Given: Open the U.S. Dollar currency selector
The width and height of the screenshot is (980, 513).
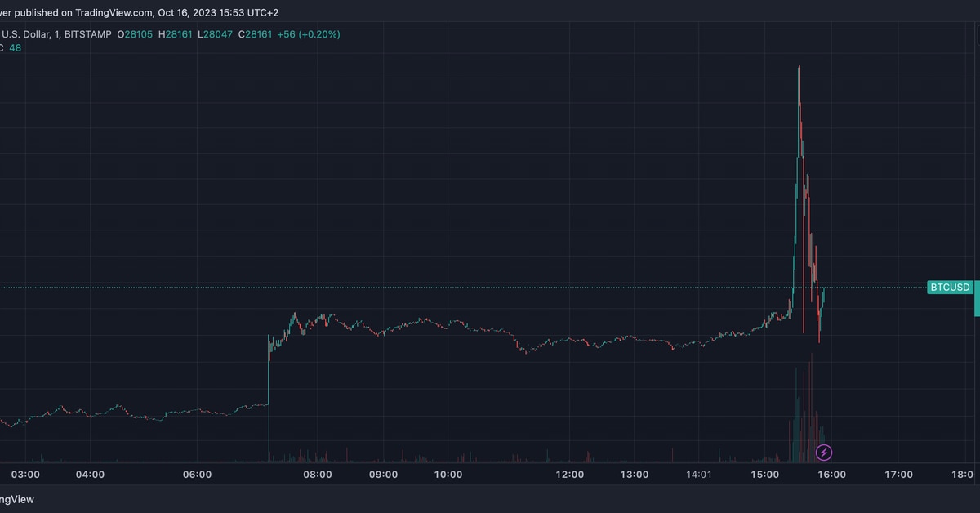Looking at the screenshot, I should [25, 34].
